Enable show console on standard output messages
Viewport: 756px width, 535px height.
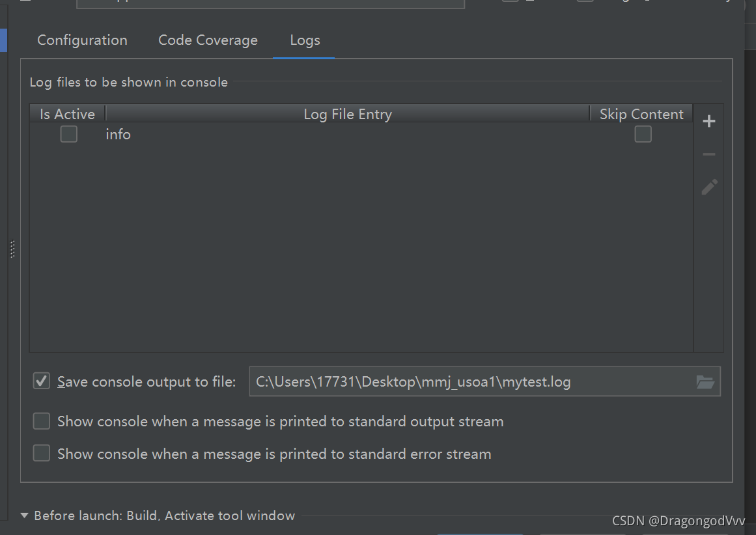pyautogui.click(x=41, y=421)
